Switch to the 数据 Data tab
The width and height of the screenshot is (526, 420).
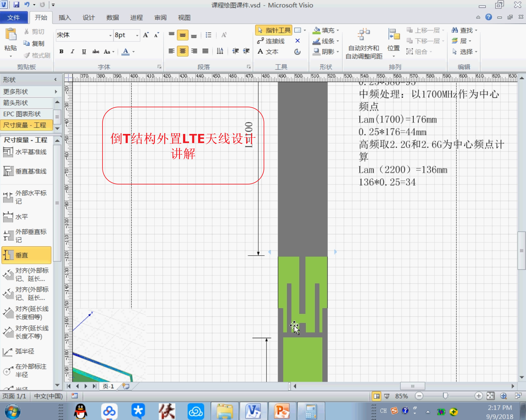(113, 18)
